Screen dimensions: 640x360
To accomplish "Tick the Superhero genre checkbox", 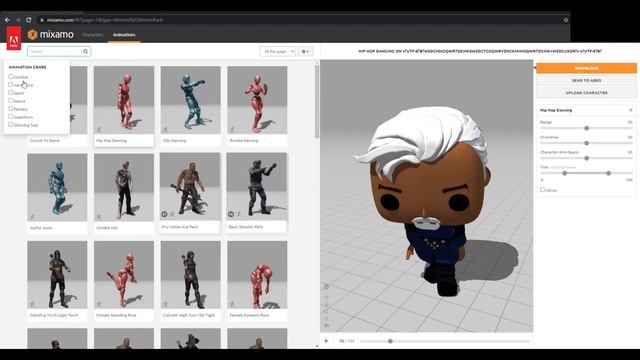I will 11,116.
